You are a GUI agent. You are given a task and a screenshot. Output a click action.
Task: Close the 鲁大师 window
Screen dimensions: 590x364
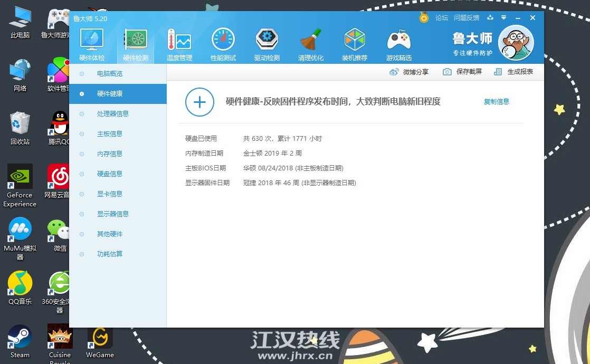[532, 18]
